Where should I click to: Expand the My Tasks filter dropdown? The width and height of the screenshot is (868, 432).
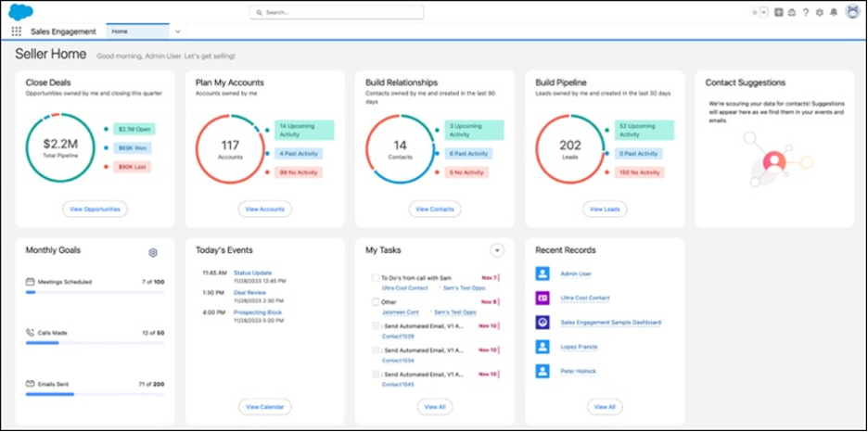497,249
